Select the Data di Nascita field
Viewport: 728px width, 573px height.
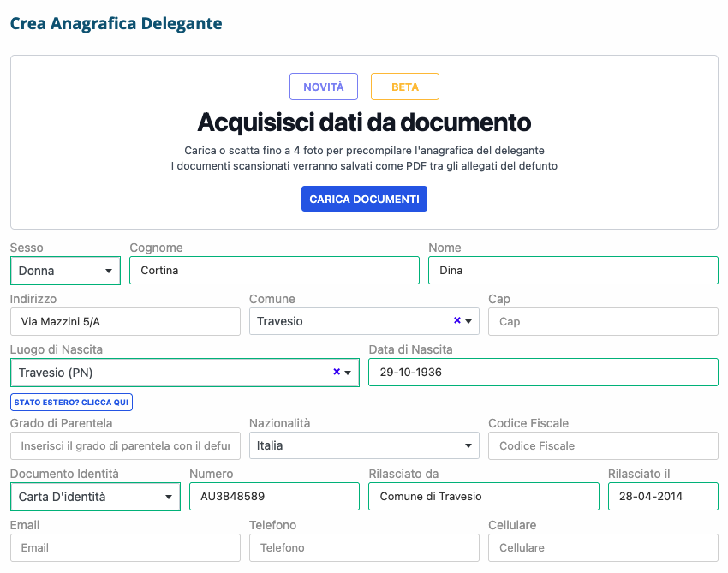(x=543, y=373)
